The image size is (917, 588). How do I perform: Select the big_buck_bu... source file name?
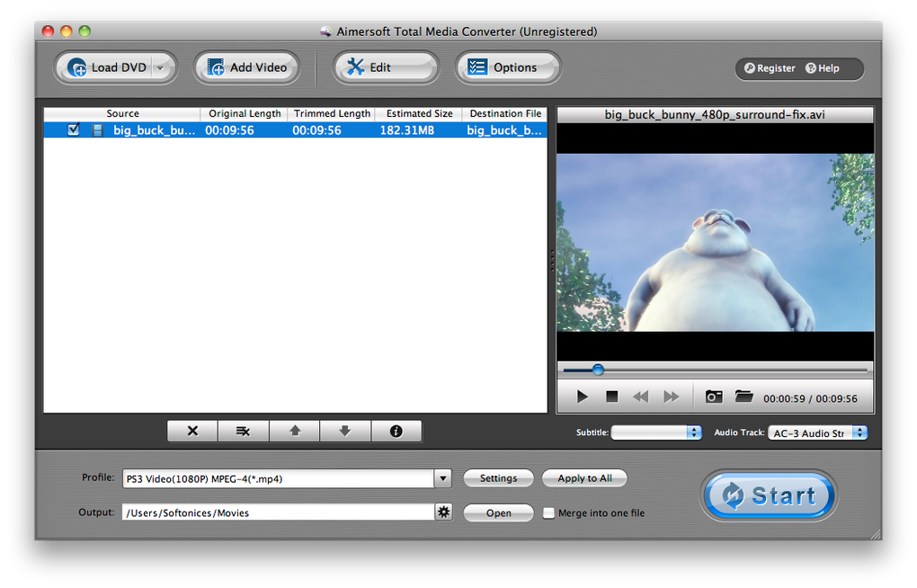tap(154, 129)
